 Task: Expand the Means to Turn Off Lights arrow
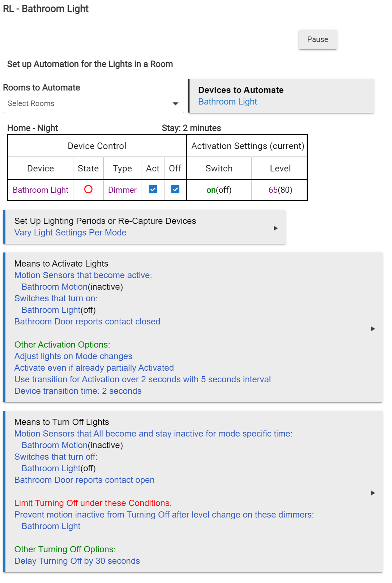tap(373, 493)
